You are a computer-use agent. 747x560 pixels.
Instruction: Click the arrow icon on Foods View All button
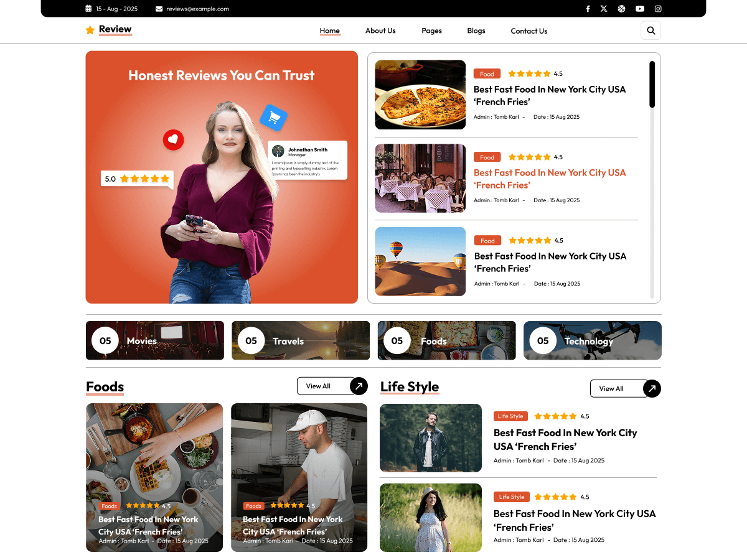click(359, 386)
